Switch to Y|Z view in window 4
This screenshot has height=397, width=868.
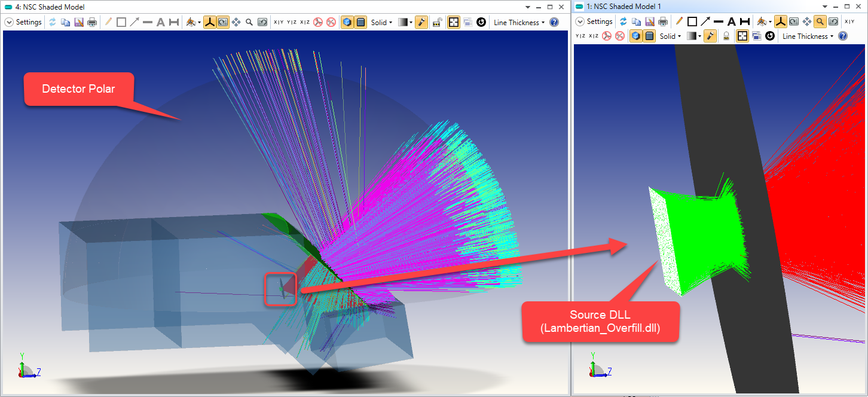(x=292, y=22)
